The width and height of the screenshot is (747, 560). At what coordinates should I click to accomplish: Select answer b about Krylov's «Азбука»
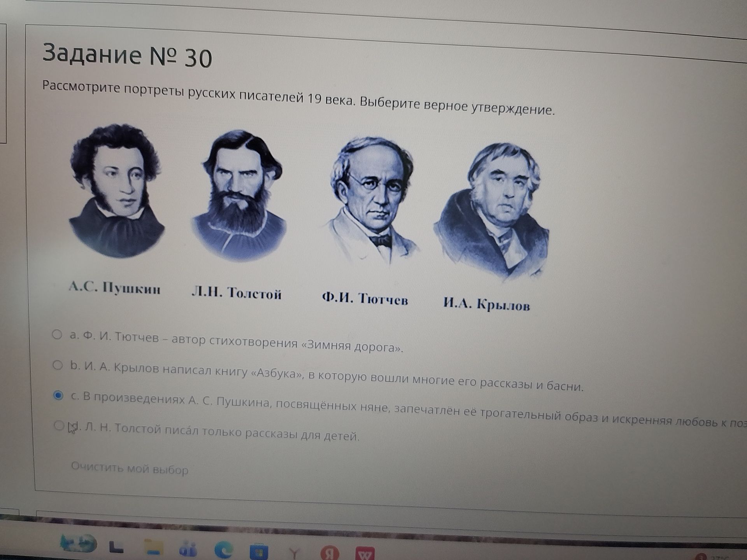click(x=58, y=365)
